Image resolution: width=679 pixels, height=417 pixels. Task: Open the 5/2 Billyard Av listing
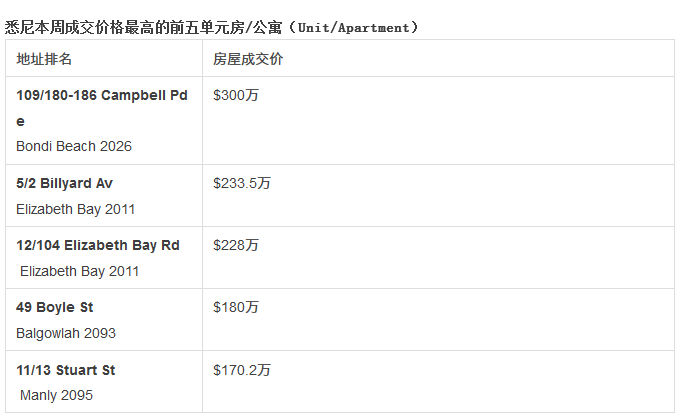[x=65, y=183]
